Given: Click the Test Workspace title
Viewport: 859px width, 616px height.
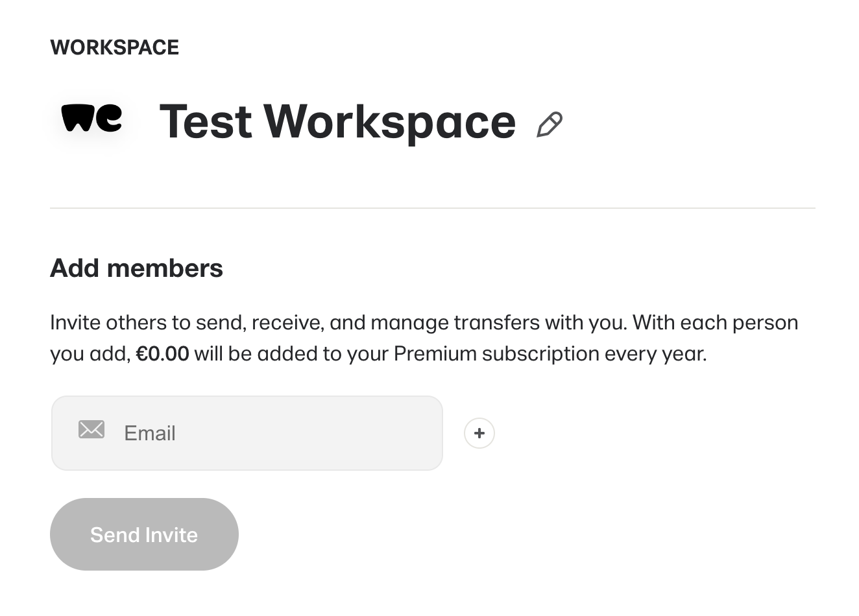Looking at the screenshot, I should point(337,122).
